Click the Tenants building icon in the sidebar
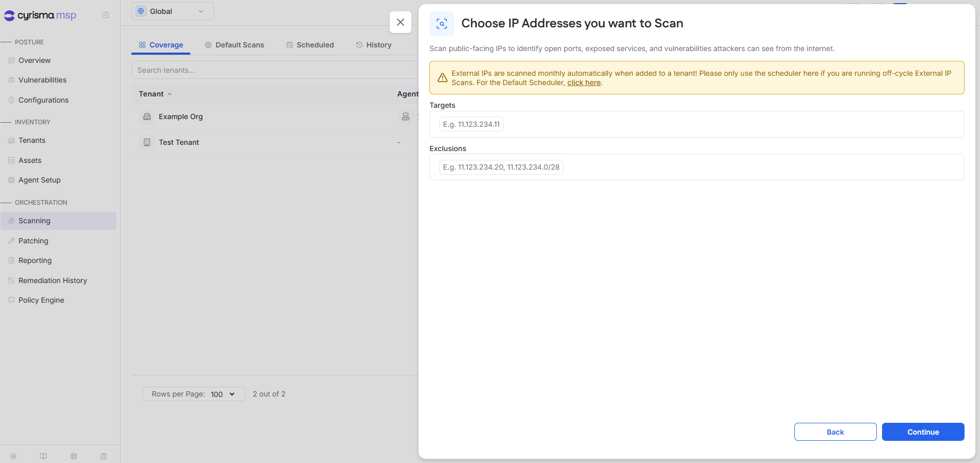 pos(11,140)
